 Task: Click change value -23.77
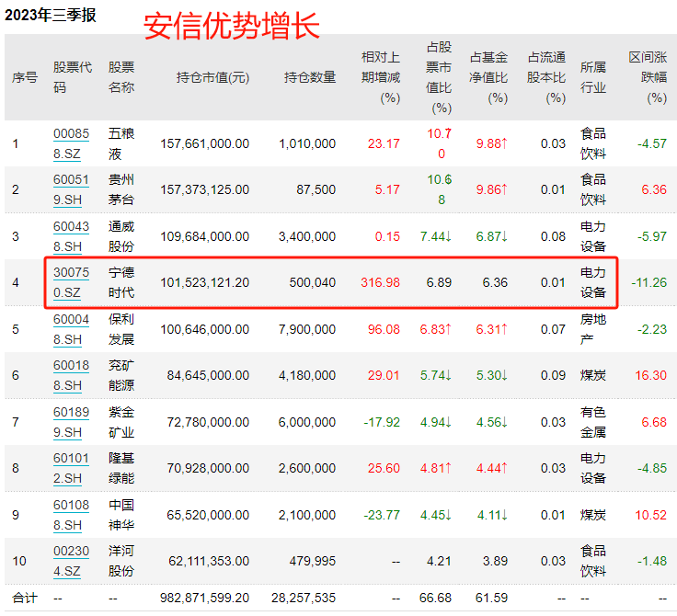tap(382, 515)
